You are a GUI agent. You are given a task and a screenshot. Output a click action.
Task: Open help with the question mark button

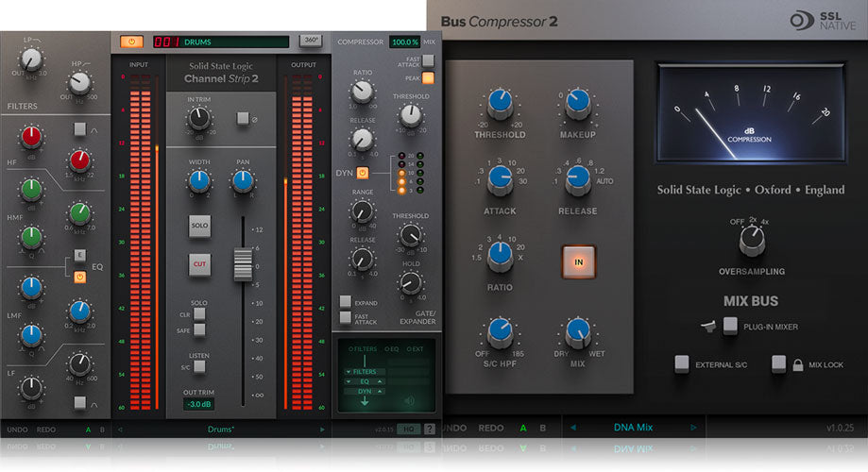click(x=429, y=429)
